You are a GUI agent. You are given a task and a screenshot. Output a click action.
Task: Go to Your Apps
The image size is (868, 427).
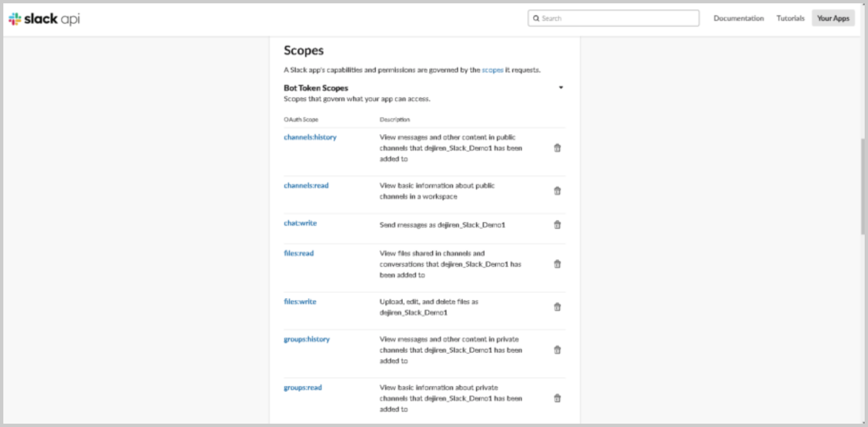coord(833,18)
